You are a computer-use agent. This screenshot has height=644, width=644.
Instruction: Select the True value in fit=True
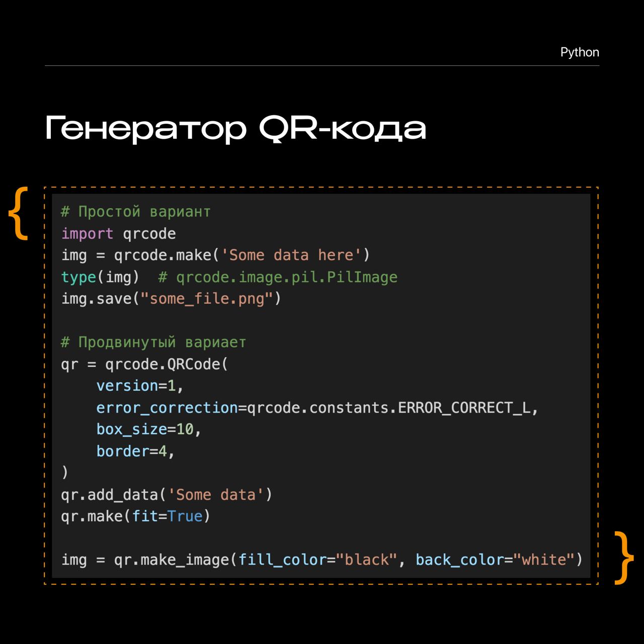[185, 517]
